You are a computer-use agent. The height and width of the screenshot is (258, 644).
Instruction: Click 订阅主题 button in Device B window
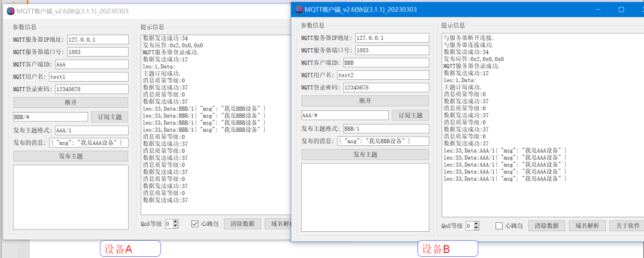tap(410, 115)
